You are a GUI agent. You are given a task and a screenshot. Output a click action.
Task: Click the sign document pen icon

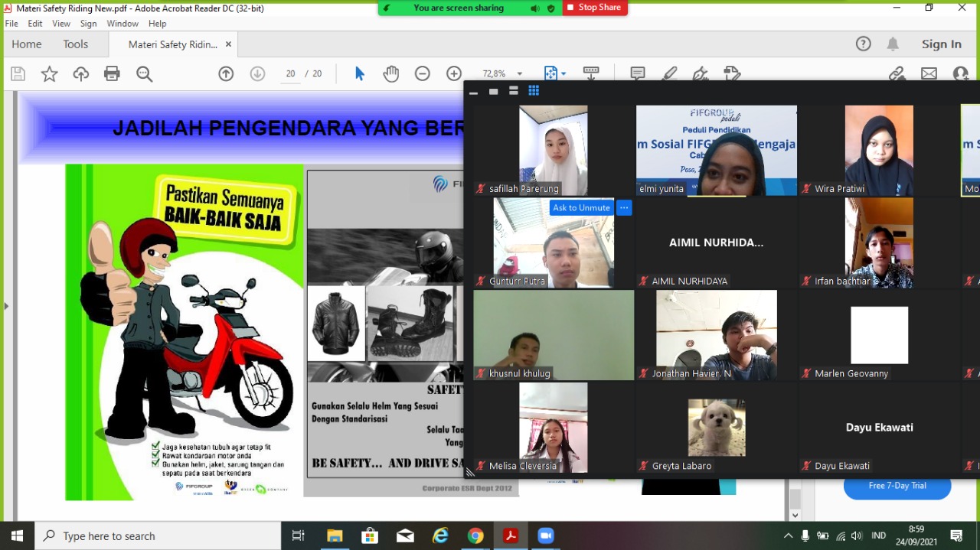click(x=700, y=73)
